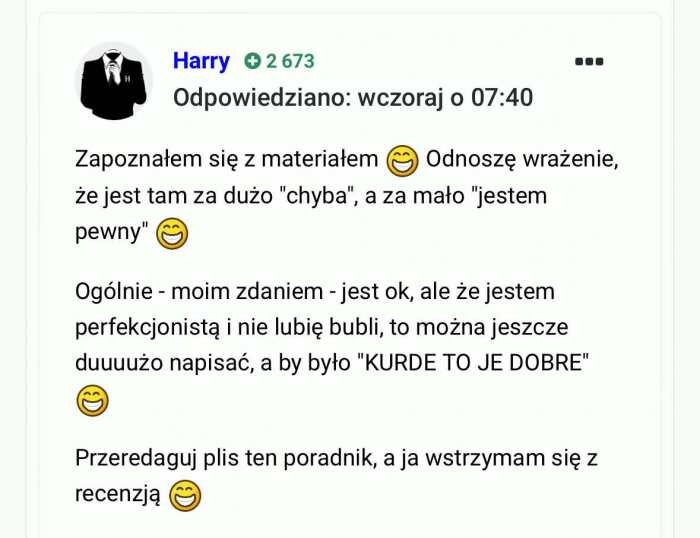Click the green plus reputation icon
This screenshot has height=538, width=700.
pos(252,61)
